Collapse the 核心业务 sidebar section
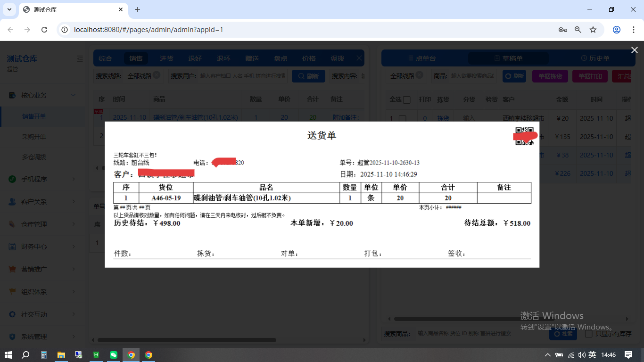The image size is (644, 362). coord(73,95)
